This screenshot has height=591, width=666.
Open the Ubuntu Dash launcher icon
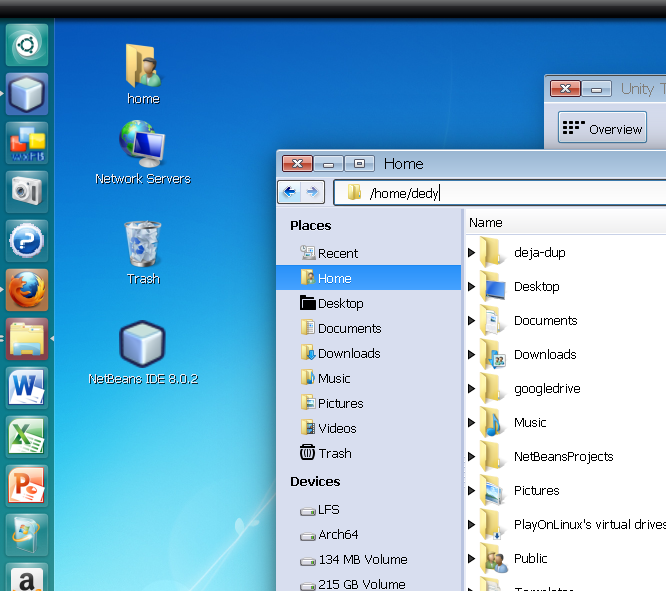27,45
